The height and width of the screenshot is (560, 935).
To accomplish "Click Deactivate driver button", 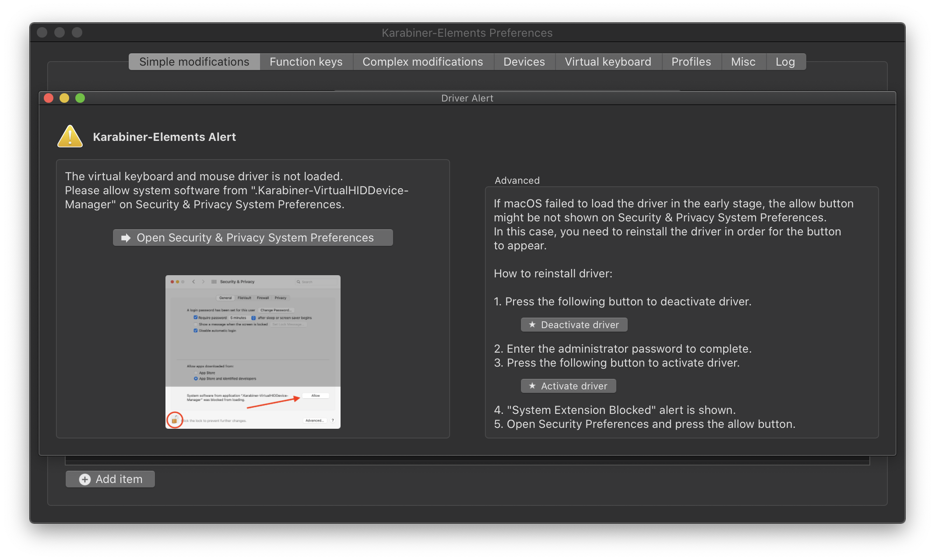I will 574,325.
